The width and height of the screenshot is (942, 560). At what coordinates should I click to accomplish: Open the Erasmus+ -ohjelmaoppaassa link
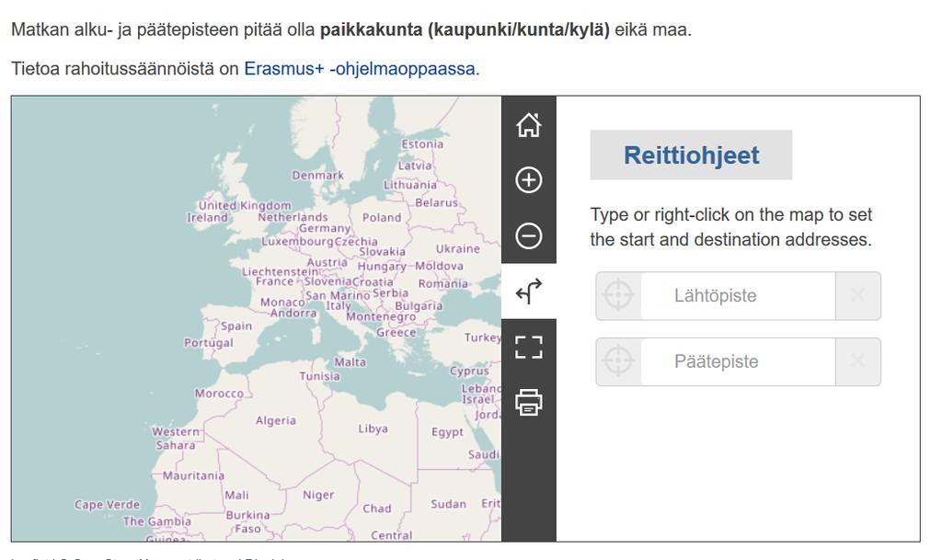[361, 69]
